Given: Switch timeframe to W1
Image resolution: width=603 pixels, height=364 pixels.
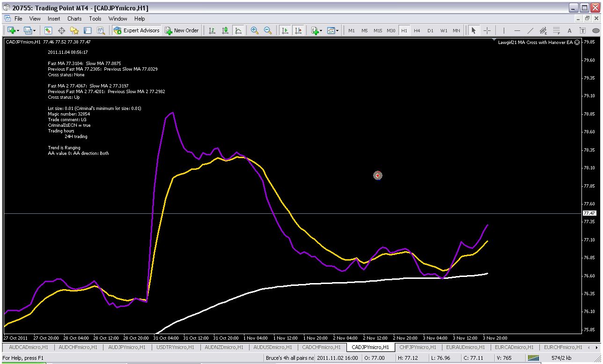Looking at the screenshot, I should 443,30.
